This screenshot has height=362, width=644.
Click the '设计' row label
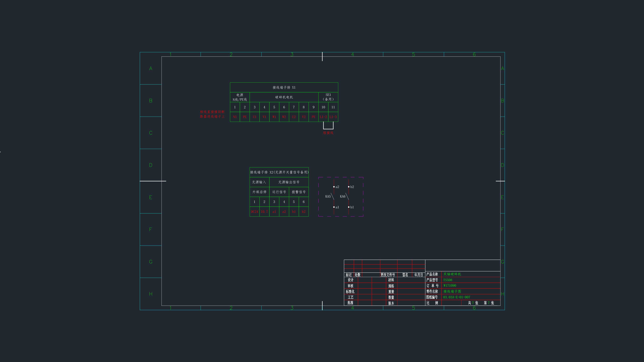pyautogui.click(x=351, y=280)
